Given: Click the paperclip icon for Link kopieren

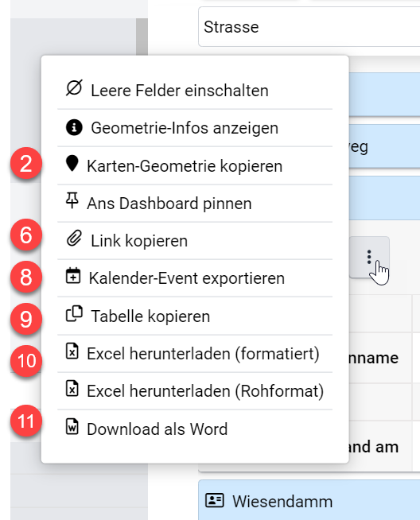Looking at the screenshot, I should [x=74, y=239].
